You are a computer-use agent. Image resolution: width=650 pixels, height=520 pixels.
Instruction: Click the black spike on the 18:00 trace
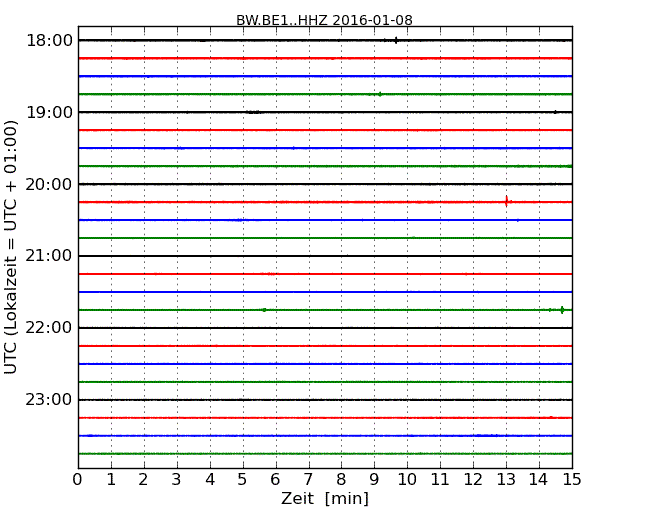[396, 40]
